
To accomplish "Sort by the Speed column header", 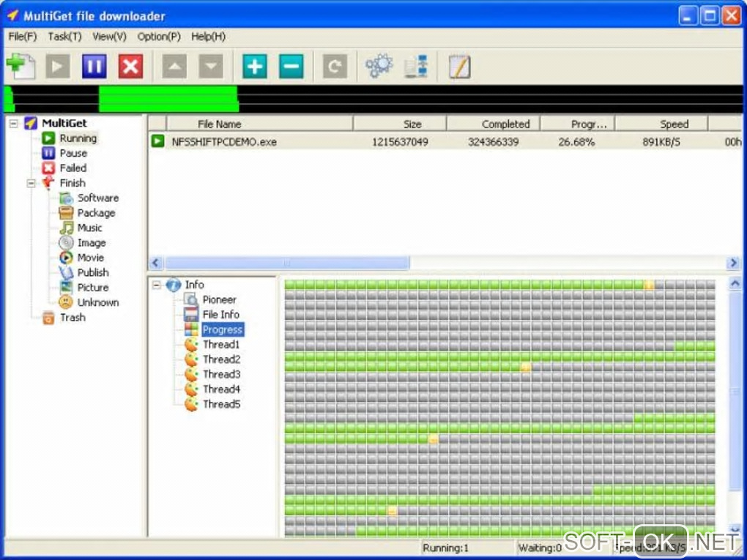I will [662, 124].
